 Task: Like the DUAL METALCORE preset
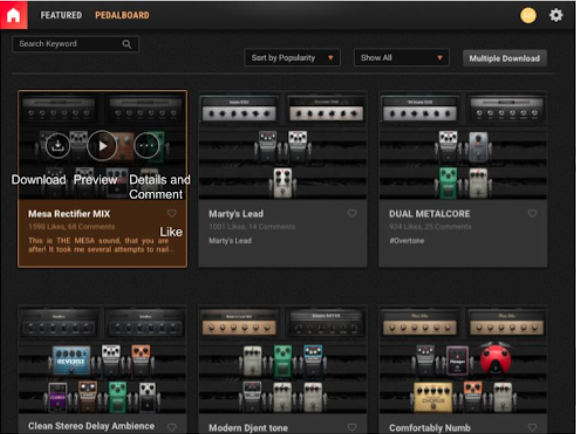[532, 213]
